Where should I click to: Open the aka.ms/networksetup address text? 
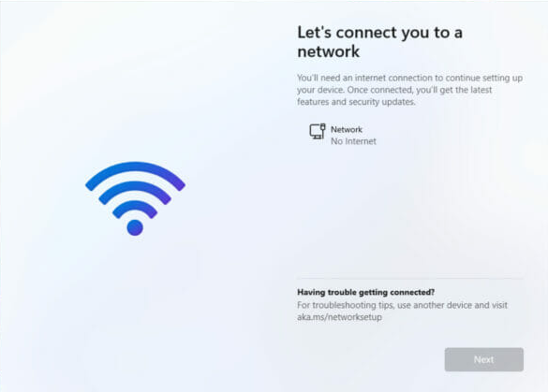pyautogui.click(x=339, y=317)
